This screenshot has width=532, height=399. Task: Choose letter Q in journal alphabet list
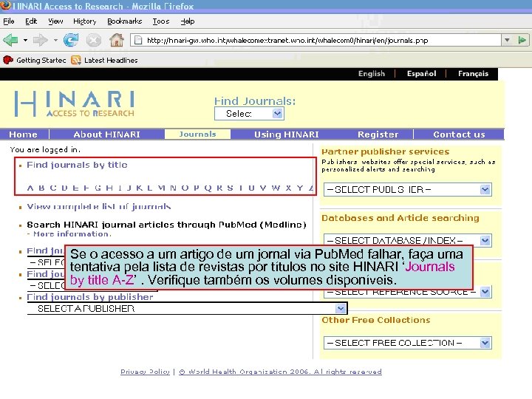point(208,188)
